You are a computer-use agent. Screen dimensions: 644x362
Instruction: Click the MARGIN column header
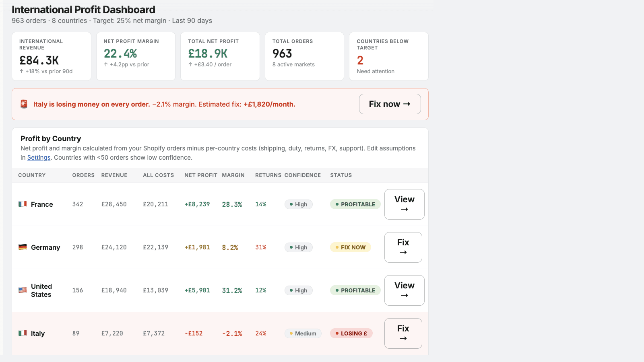click(233, 175)
